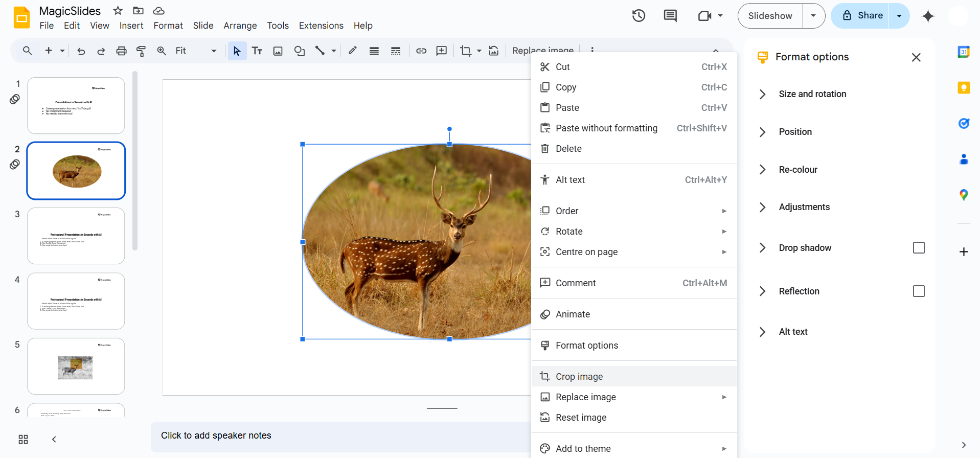Viewport: 980px width, 458px height.
Task: Open the version history clock icon
Action: pyautogui.click(x=639, y=16)
